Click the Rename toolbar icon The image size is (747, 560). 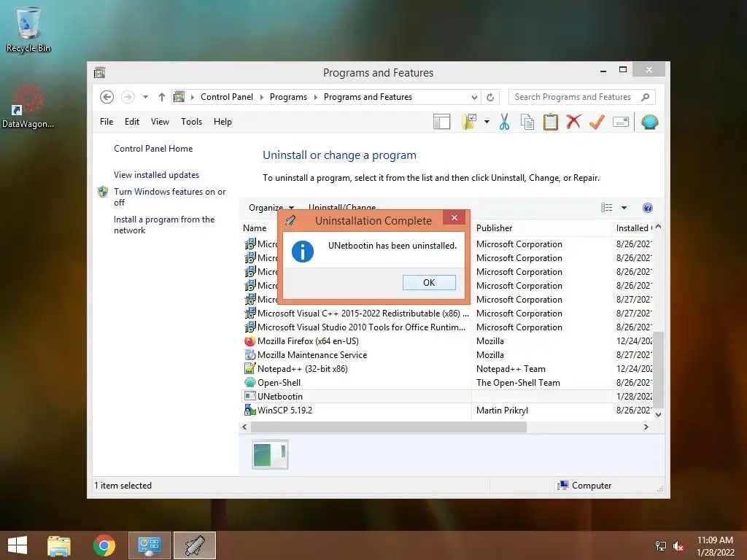(x=620, y=122)
